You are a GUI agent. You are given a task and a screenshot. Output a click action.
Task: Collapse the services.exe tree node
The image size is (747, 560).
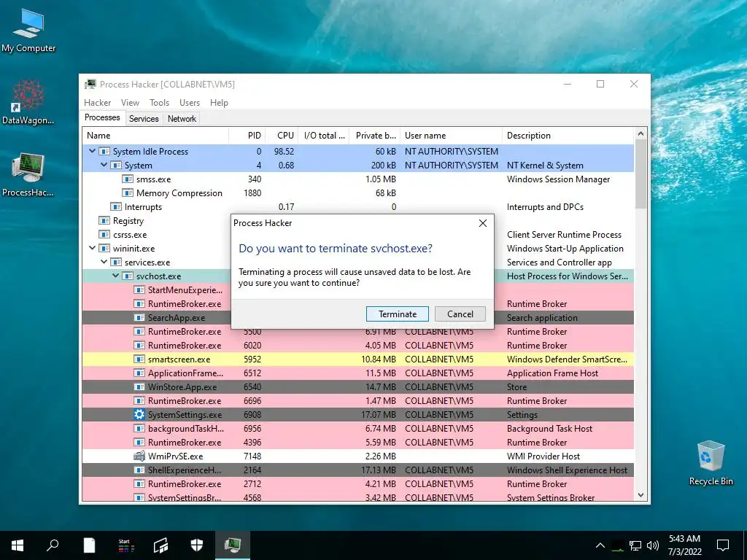104,262
